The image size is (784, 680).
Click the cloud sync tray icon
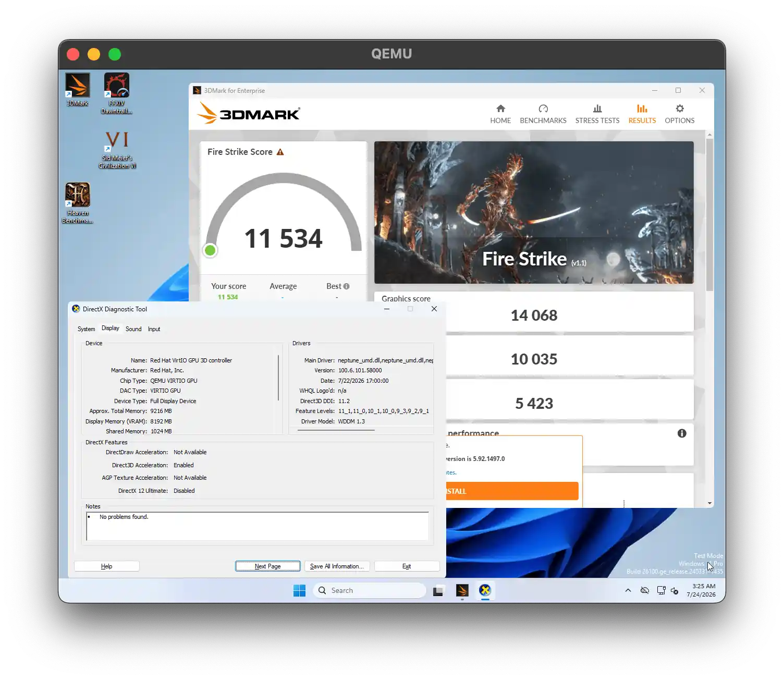[x=645, y=590]
